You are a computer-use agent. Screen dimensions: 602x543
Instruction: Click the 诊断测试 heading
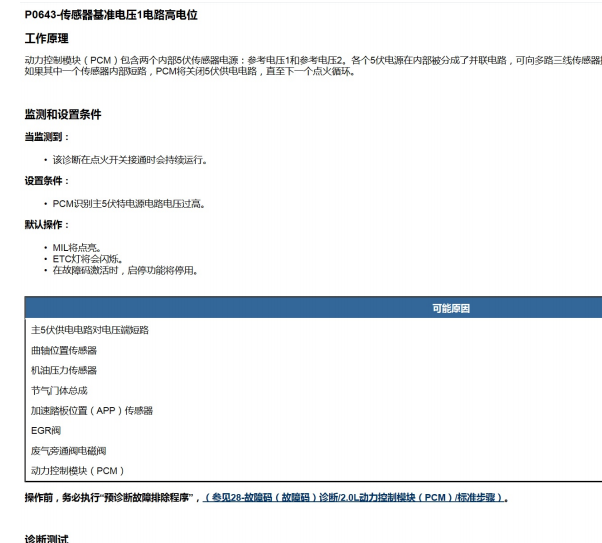[46, 538]
